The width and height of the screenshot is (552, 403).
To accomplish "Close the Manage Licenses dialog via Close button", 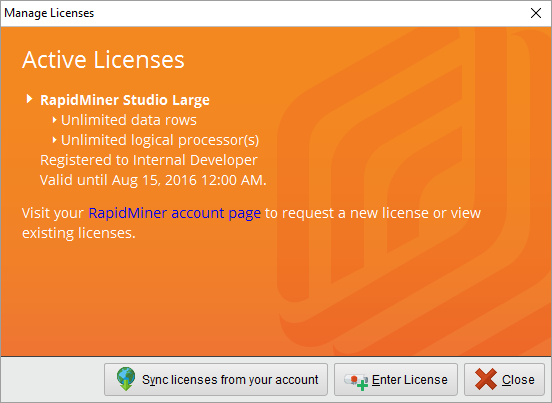I will 504,379.
